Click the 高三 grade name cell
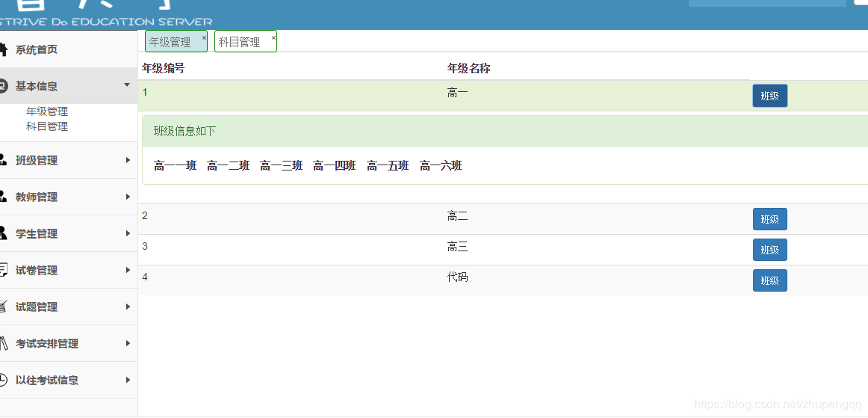Screen dimensions: 868x418 point(458,248)
